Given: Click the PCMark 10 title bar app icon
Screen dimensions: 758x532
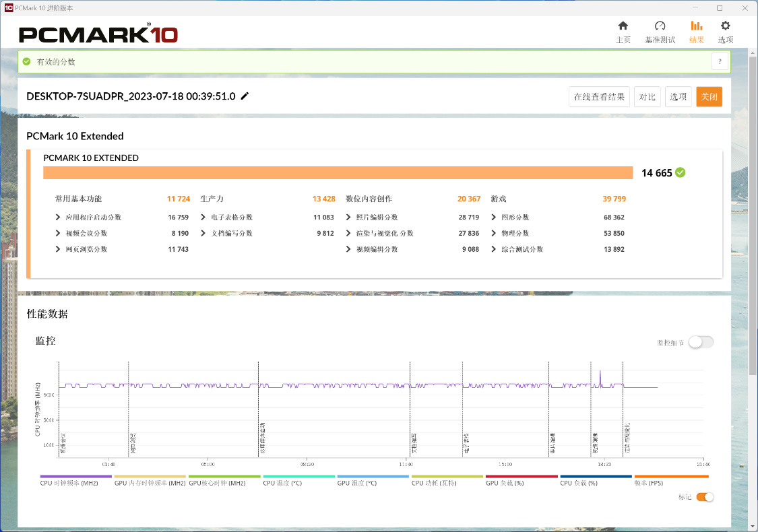Looking at the screenshot, I should click(8, 7).
